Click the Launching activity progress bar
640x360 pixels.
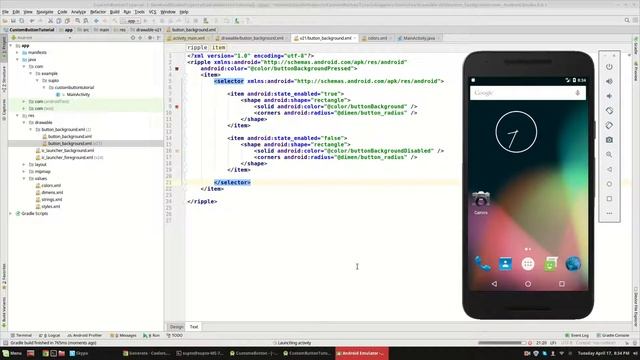click(502, 343)
